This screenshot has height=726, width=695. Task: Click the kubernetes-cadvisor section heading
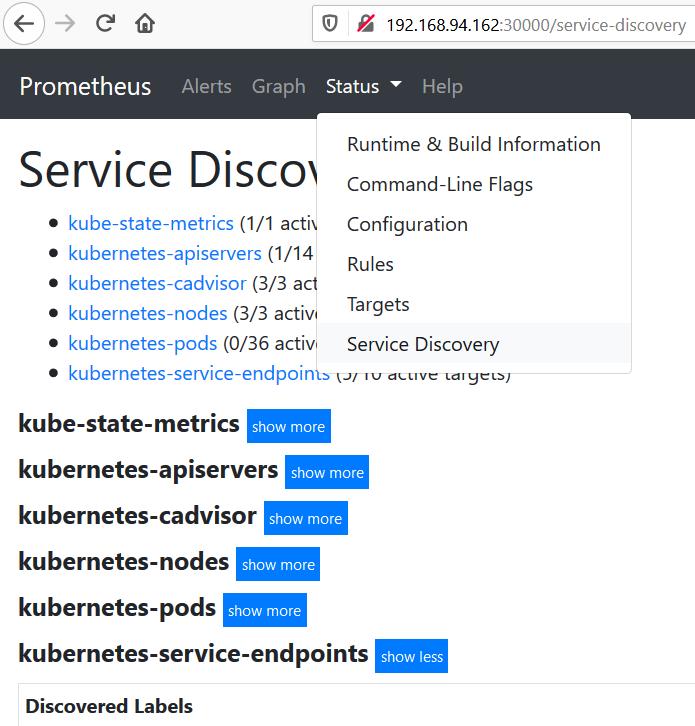tap(138, 516)
